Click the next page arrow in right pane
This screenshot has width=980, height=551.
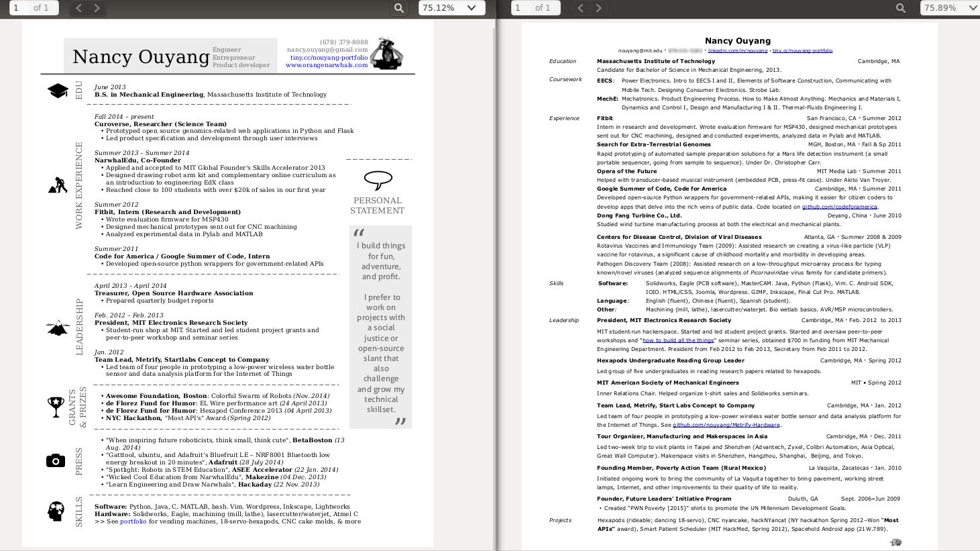point(597,8)
